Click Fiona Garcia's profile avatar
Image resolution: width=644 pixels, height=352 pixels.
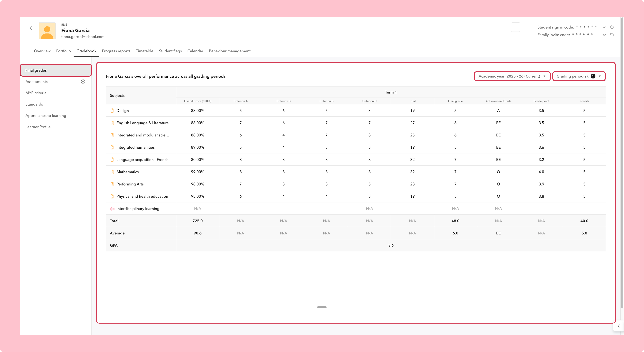47,31
